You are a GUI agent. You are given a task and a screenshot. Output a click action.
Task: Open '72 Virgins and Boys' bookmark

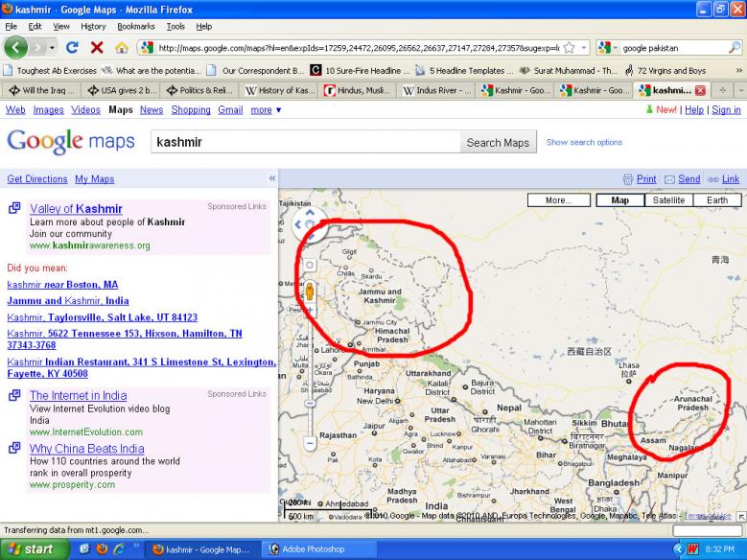pyautogui.click(x=665, y=71)
